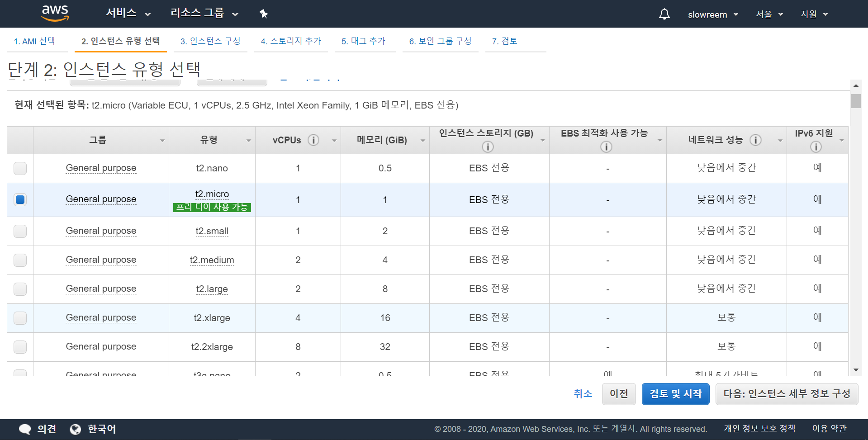868x440 pixels.
Task: Select the t2.small instance checkbox
Action: coord(20,231)
